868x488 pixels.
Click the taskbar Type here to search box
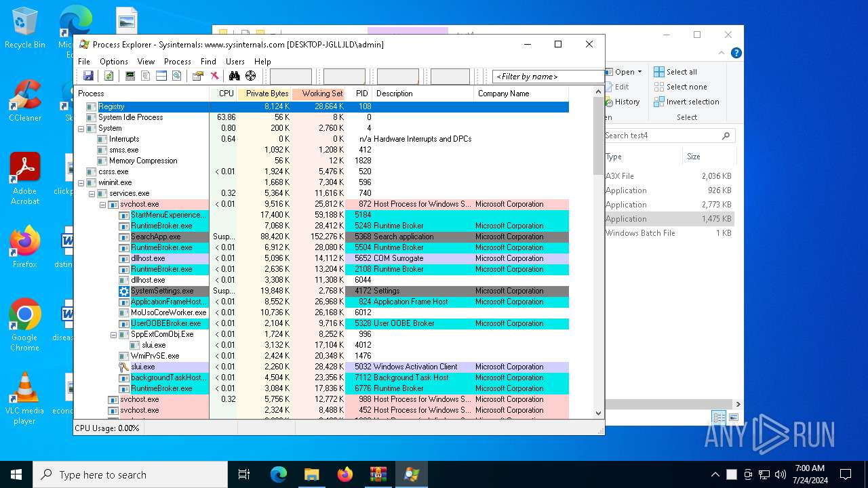point(130,474)
